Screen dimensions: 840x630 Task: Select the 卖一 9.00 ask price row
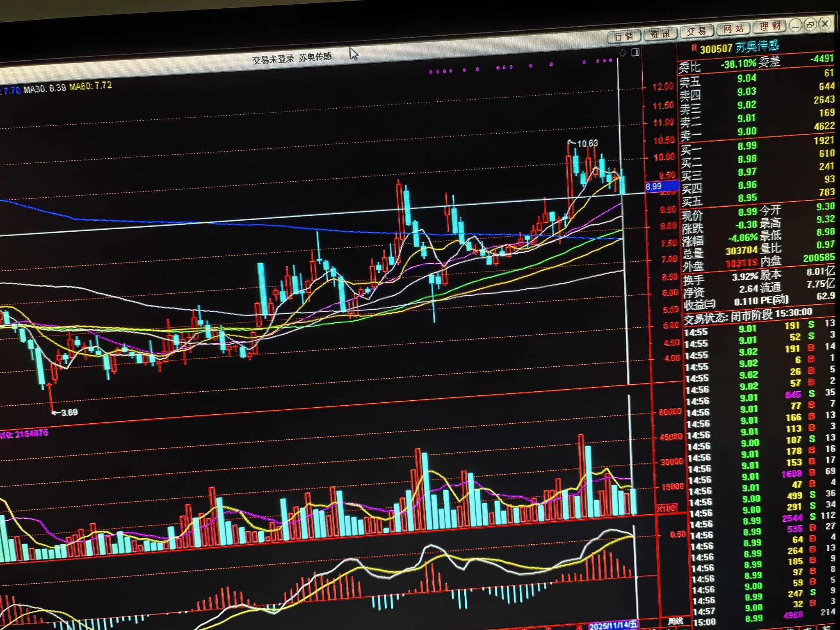746,132
